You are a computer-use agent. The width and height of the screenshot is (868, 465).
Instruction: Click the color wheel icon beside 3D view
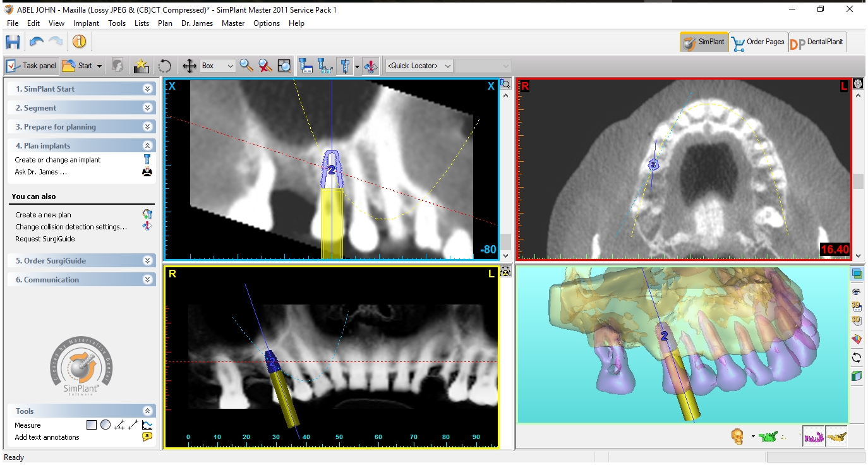[857, 339]
